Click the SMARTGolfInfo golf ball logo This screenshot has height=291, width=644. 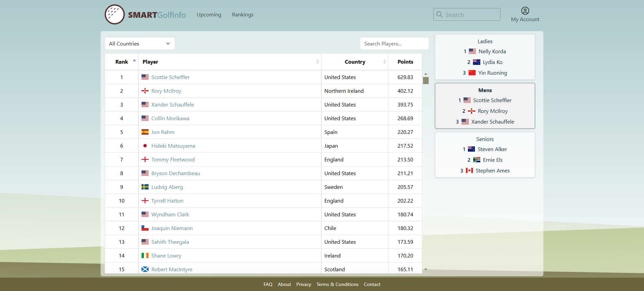coord(115,14)
